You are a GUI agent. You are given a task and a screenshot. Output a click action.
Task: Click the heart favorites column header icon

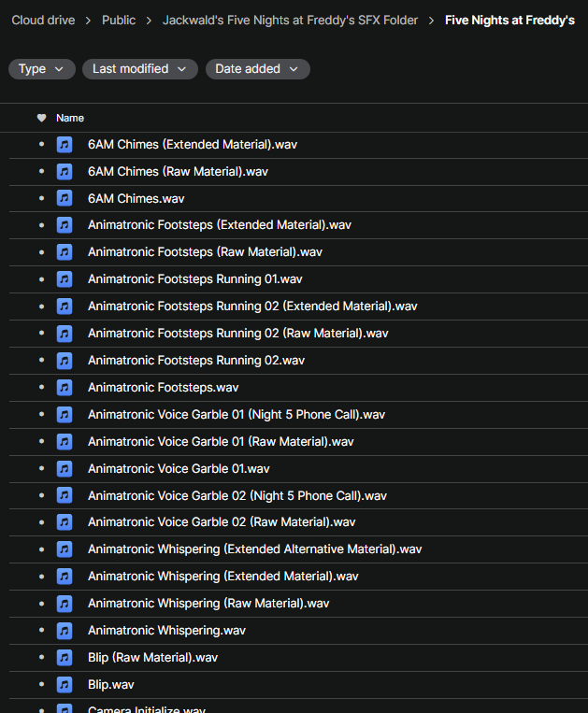[x=41, y=119]
